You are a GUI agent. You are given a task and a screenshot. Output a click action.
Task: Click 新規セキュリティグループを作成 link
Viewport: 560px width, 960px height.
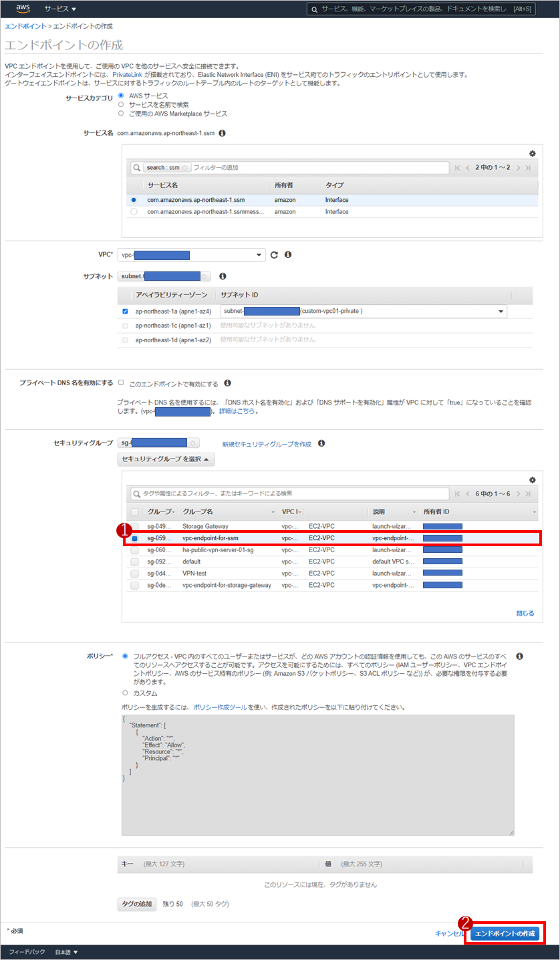(x=267, y=444)
